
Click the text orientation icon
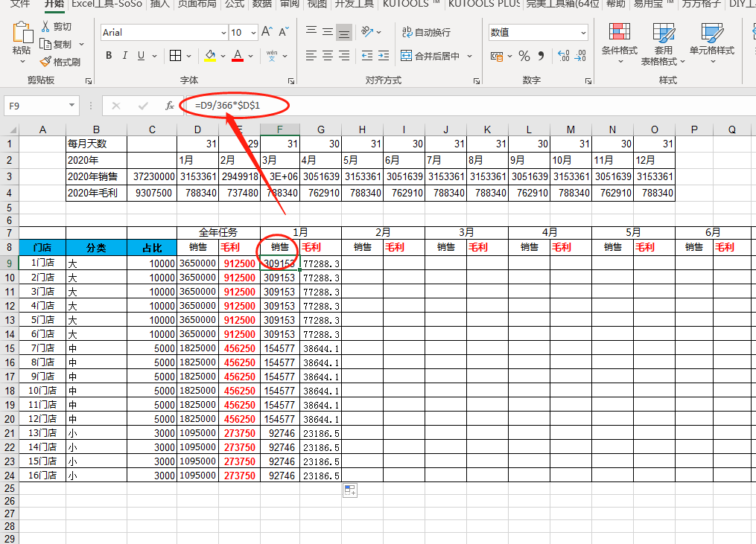[x=367, y=32]
